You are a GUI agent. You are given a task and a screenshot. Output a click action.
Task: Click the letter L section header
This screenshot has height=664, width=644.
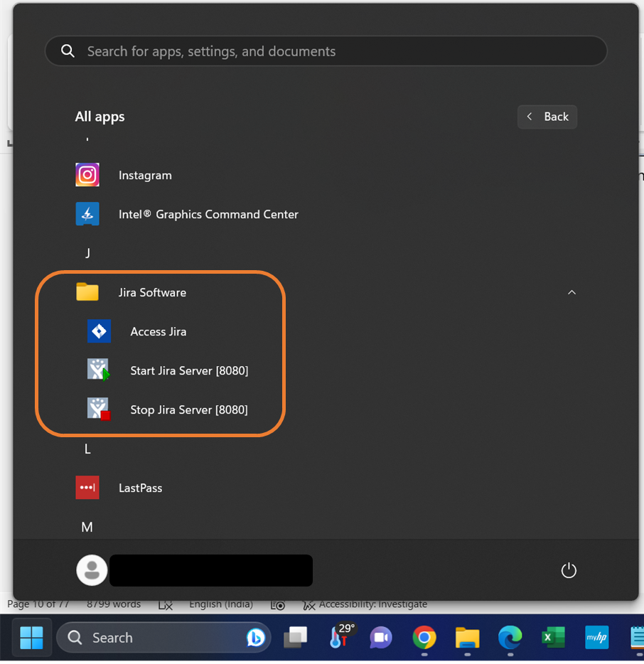coord(87,449)
